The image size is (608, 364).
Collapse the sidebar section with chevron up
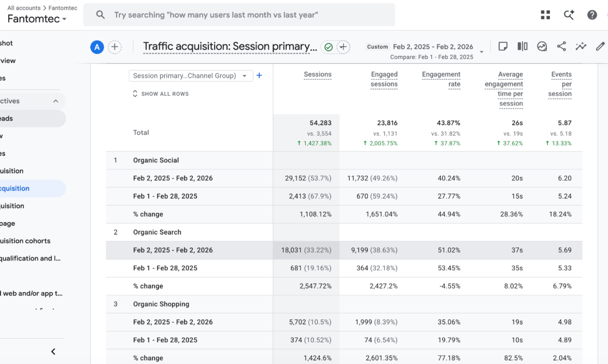55,101
